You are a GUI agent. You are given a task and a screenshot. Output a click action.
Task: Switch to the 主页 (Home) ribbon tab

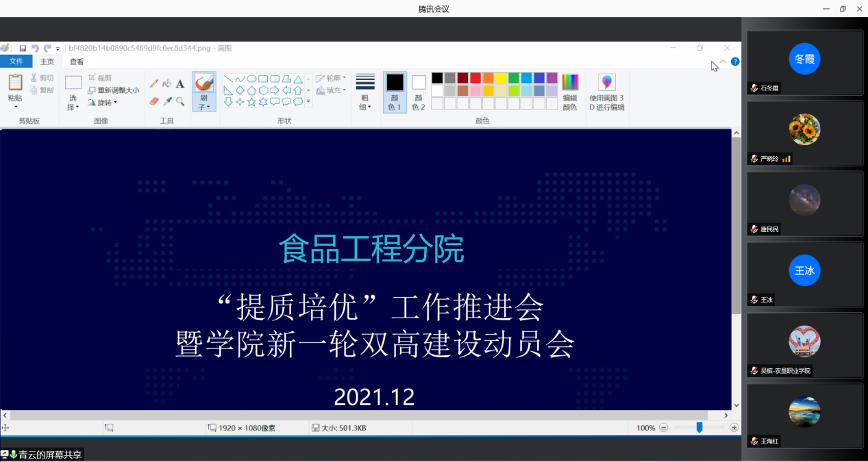click(x=47, y=62)
